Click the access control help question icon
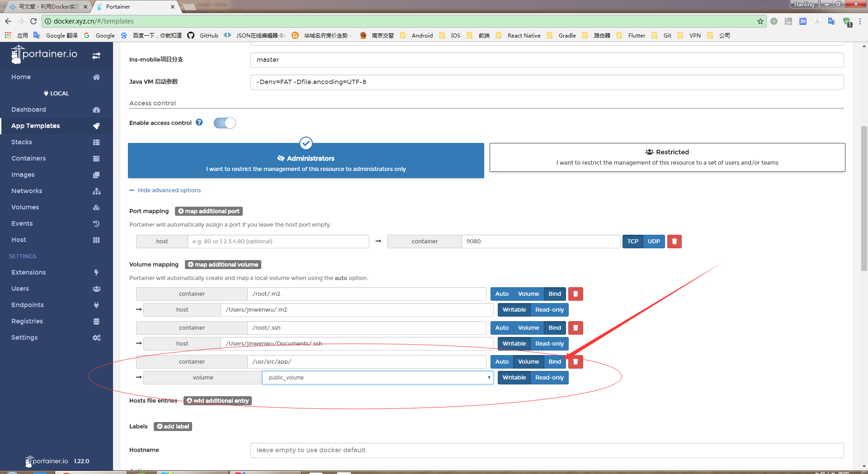This screenshot has width=868, height=474. pyautogui.click(x=199, y=123)
